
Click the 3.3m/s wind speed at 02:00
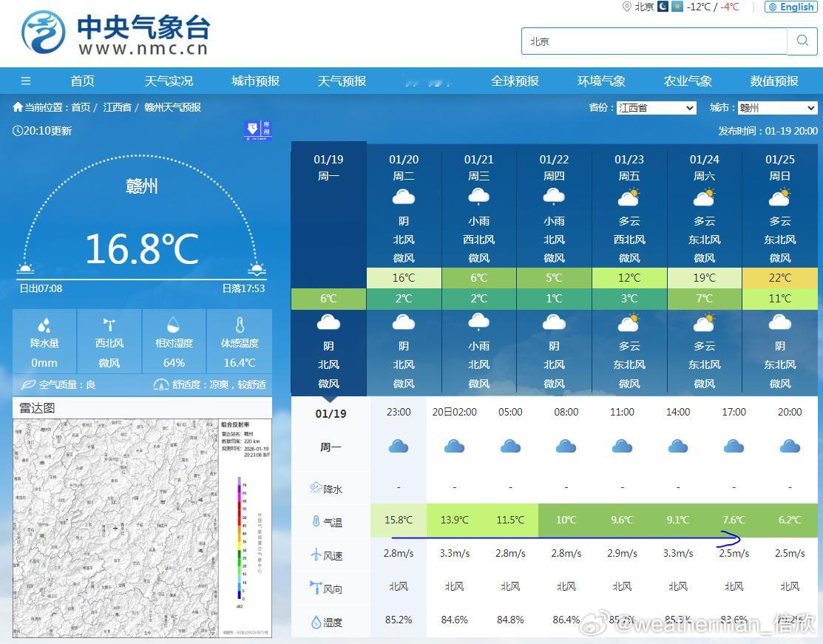(x=455, y=553)
